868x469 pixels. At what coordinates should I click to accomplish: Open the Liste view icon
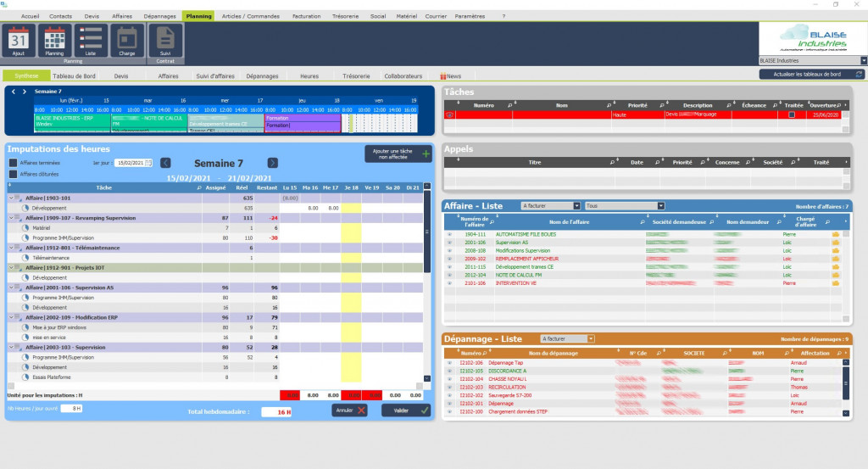tap(91, 39)
